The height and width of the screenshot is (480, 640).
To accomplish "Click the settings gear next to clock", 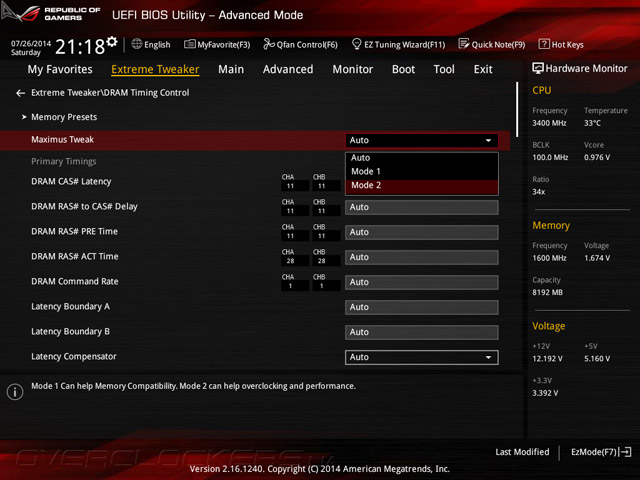I will point(112,42).
